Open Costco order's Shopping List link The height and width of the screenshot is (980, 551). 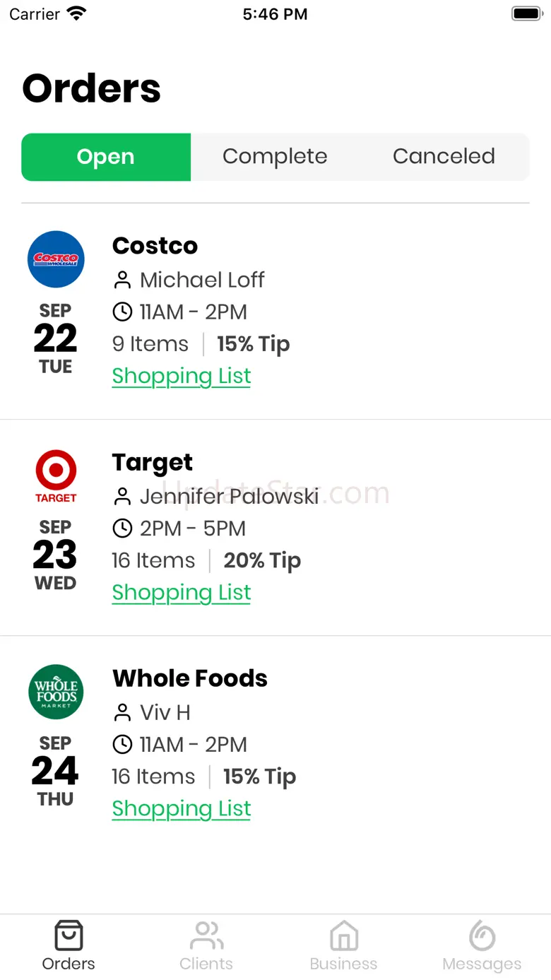point(182,376)
